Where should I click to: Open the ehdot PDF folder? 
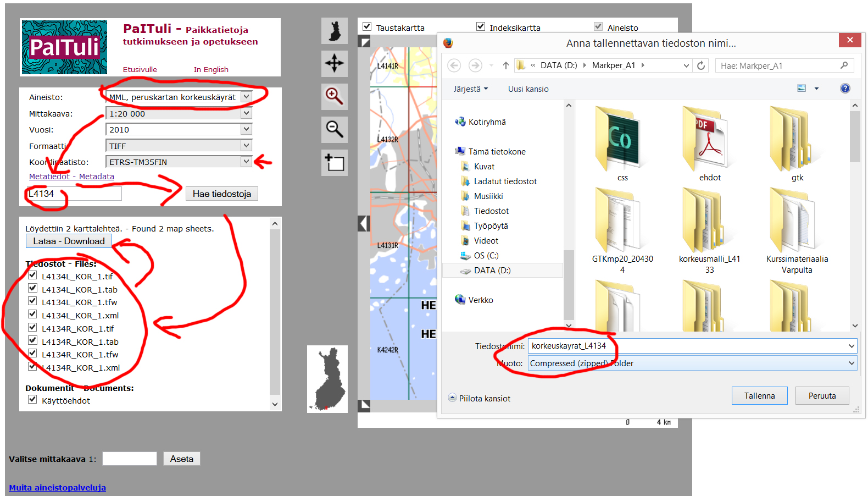click(x=710, y=144)
